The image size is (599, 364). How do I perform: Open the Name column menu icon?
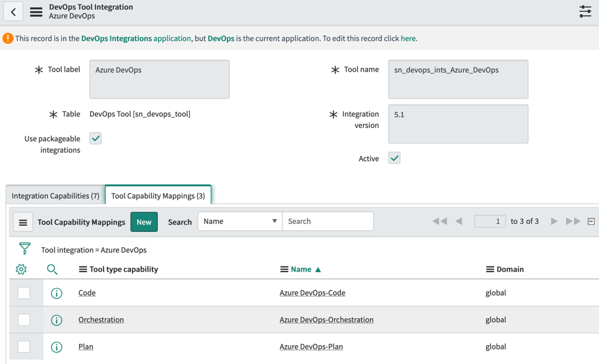[x=284, y=269]
